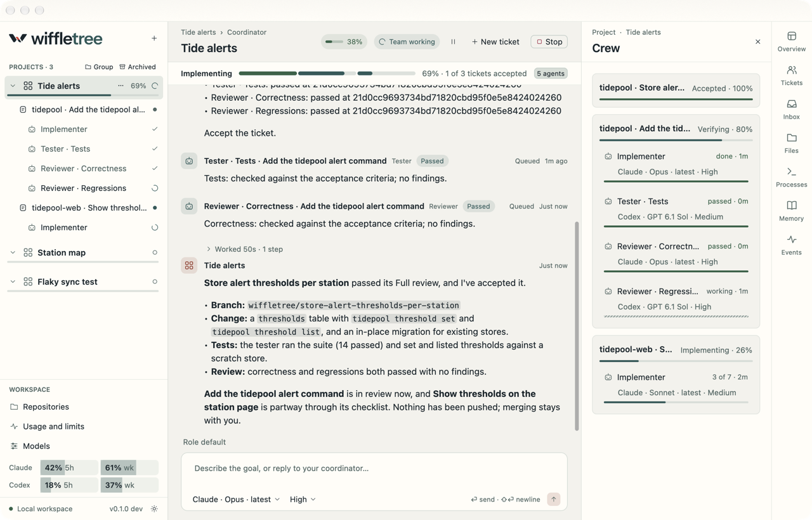Image resolution: width=812 pixels, height=520 pixels.
Task: Focus the 'Describe the goal' message input
Action: coord(374,469)
